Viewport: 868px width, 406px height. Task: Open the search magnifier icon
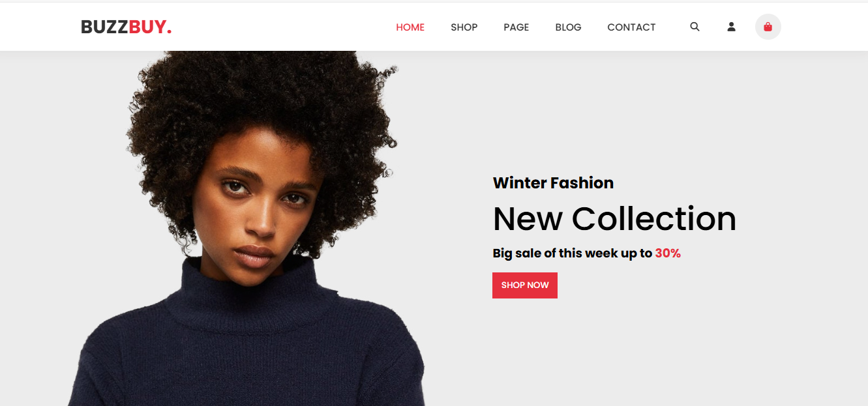click(x=695, y=27)
